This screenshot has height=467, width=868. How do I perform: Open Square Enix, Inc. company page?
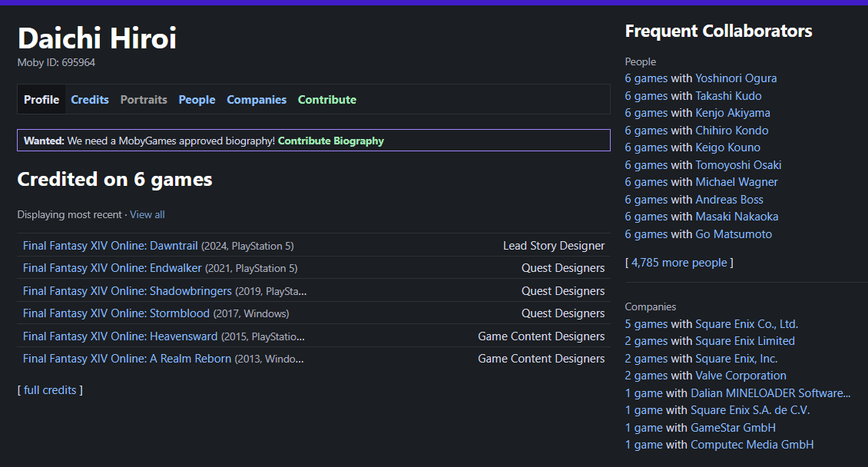pyautogui.click(x=736, y=359)
